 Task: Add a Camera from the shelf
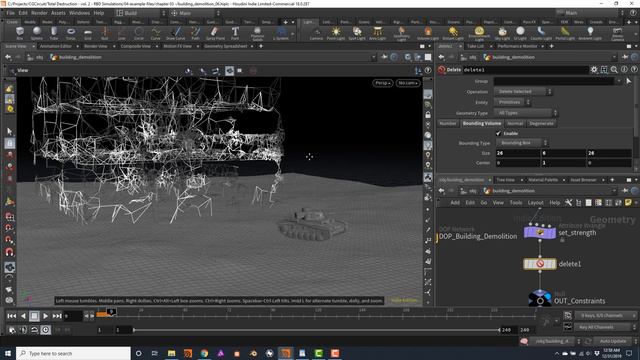pyautogui.click(x=316, y=33)
